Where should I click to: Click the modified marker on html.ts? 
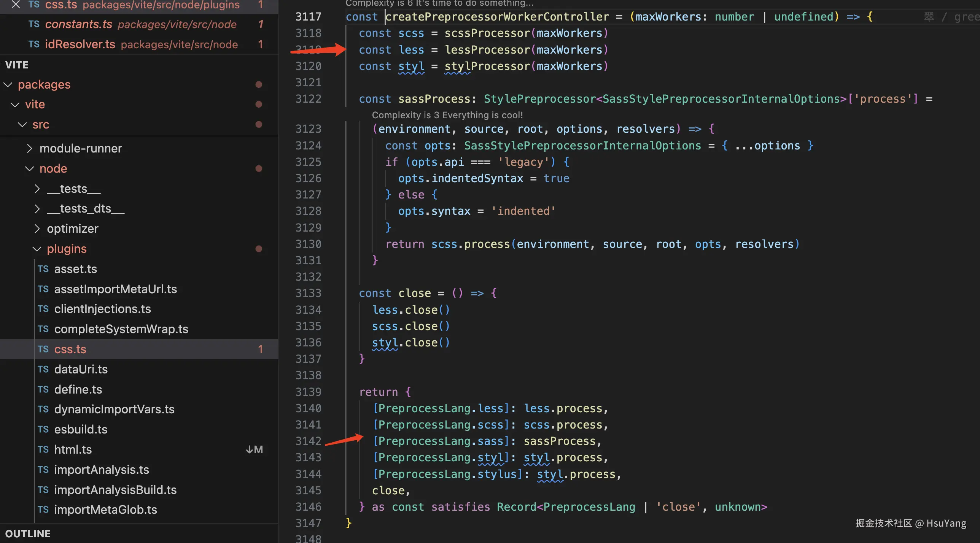coord(254,449)
